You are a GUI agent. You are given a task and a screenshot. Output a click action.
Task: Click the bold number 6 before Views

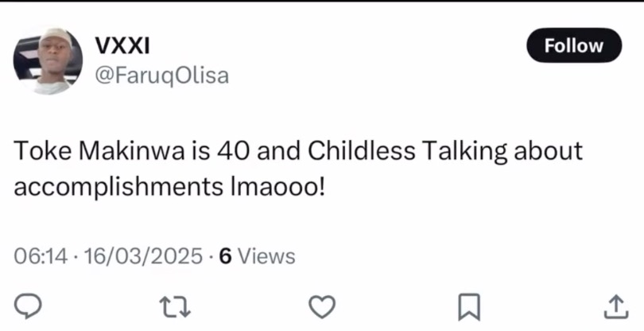(225, 256)
